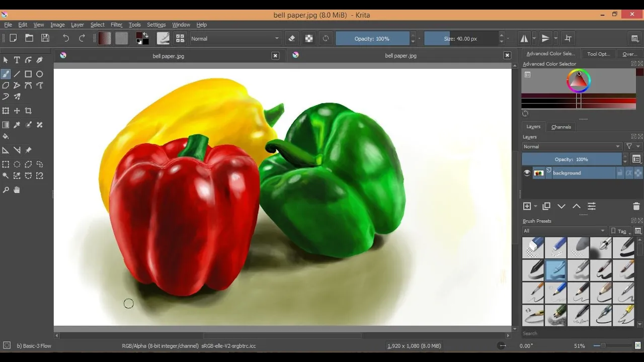Image resolution: width=644 pixels, height=362 pixels.
Task: Select the Transform tool
Action: click(6, 111)
